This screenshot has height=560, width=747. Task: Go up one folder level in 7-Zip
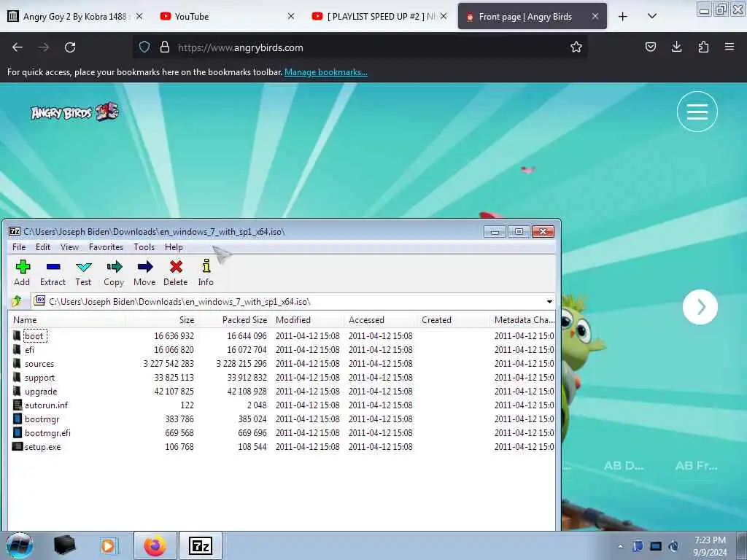point(18,301)
